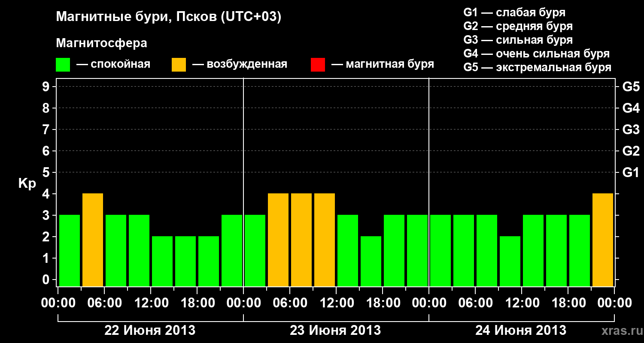Click the '06:00' time label under 22 June
The image size is (644, 343).
pyautogui.click(x=104, y=303)
